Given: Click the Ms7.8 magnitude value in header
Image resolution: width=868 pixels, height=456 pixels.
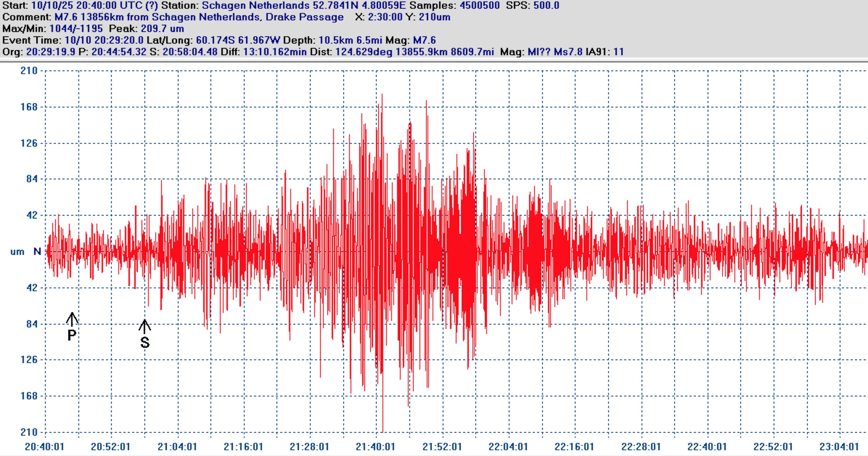Looking at the screenshot, I should 568,52.
